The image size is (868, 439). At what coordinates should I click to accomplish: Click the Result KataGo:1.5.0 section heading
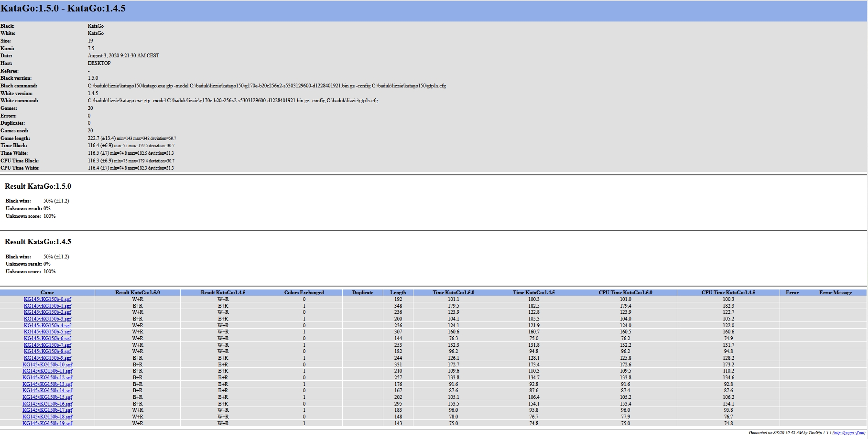38,186
